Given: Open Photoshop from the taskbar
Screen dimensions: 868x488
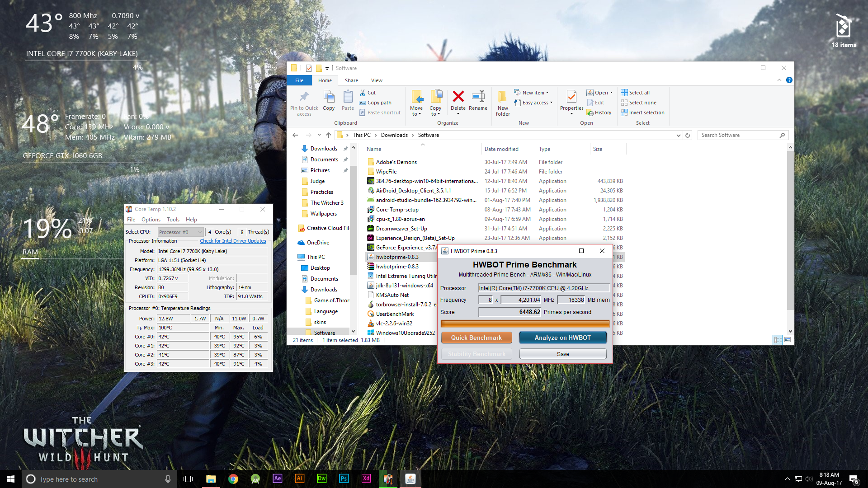Looking at the screenshot, I should tap(344, 479).
